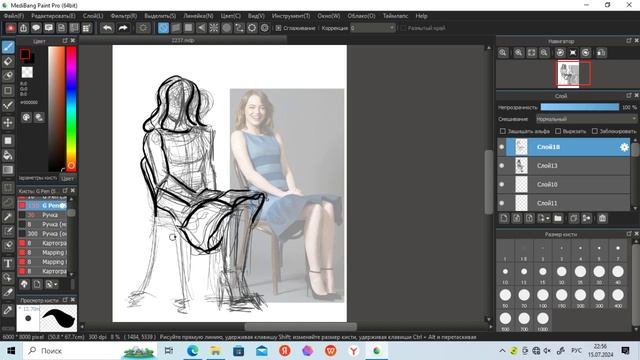The image size is (640, 360).
Task: Click the canvas horizontal scroll-right arrow
Action: pos(491,327)
